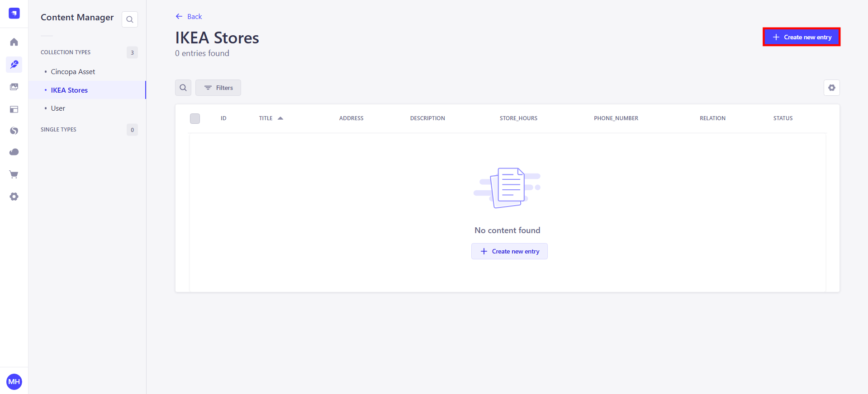Image resolution: width=868 pixels, height=394 pixels.
Task: Open the Filters button
Action: click(218, 88)
